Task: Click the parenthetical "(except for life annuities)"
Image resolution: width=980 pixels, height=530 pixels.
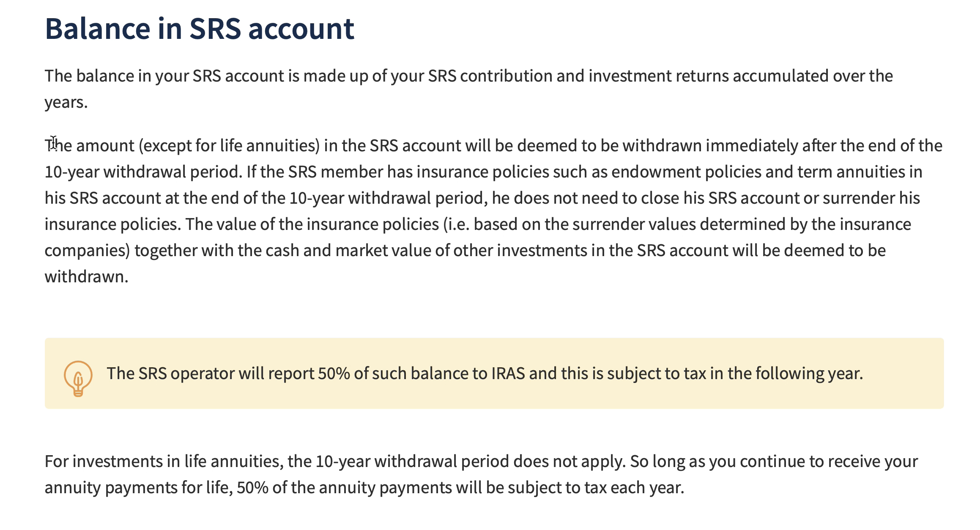Action: point(229,146)
